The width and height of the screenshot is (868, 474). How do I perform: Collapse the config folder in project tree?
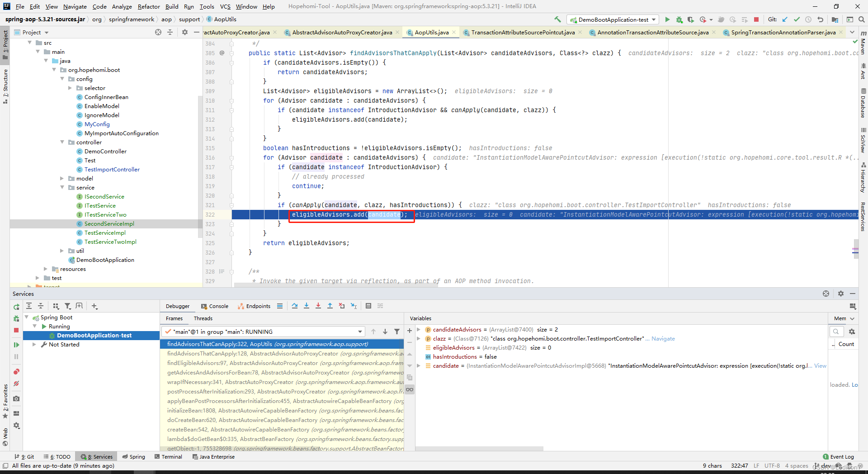[62, 79]
